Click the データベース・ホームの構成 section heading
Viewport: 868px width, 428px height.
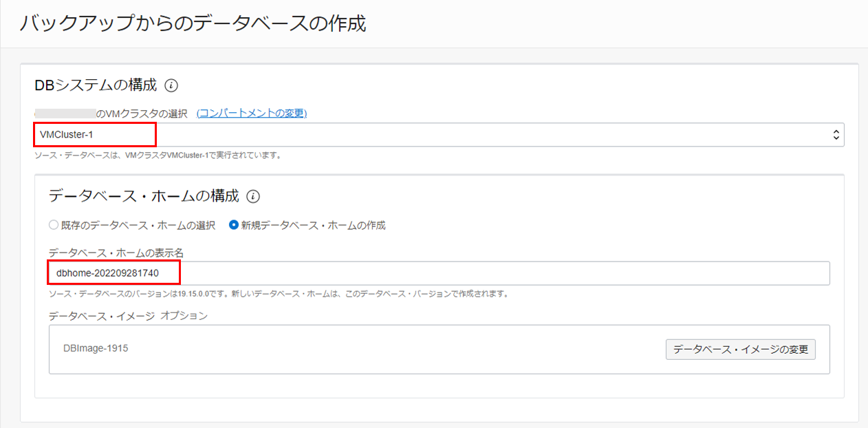coord(144,196)
